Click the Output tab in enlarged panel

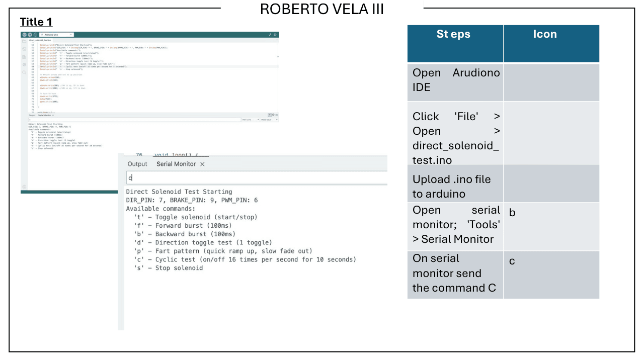(137, 164)
